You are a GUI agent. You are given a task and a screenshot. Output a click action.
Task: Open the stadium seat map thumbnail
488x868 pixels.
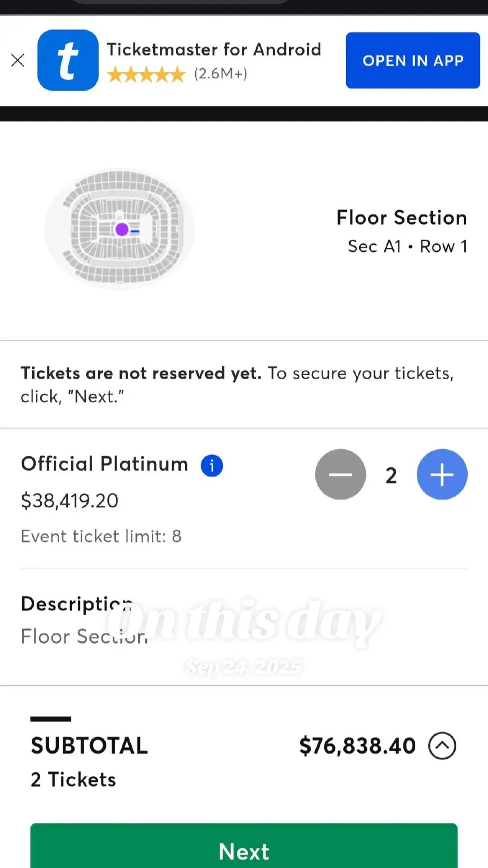point(120,229)
